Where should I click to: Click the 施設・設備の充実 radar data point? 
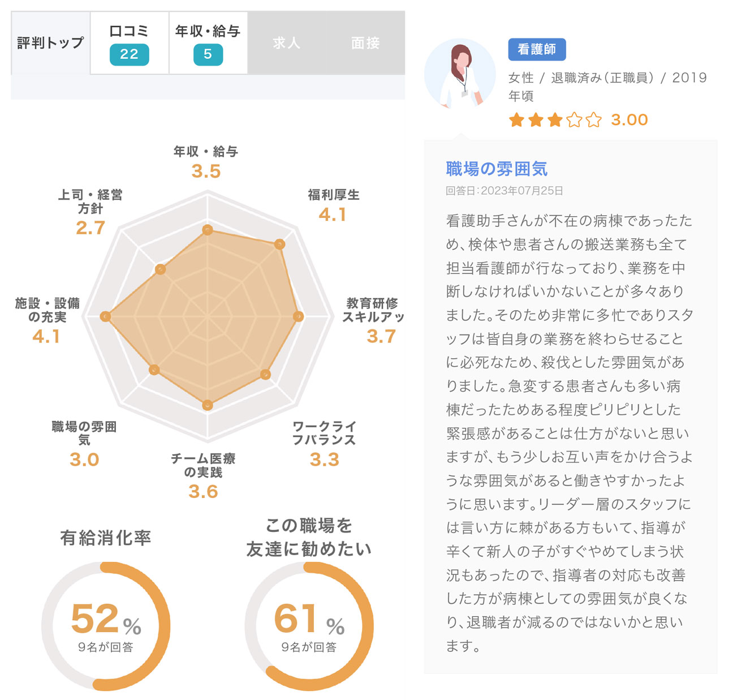click(x=105, y=316)
